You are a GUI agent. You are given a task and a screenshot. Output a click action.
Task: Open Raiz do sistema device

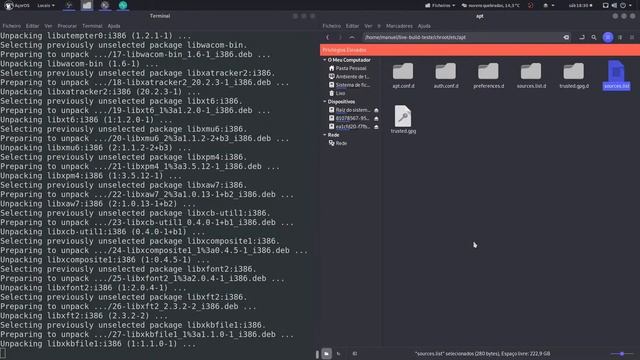click(x=349, y=110)
